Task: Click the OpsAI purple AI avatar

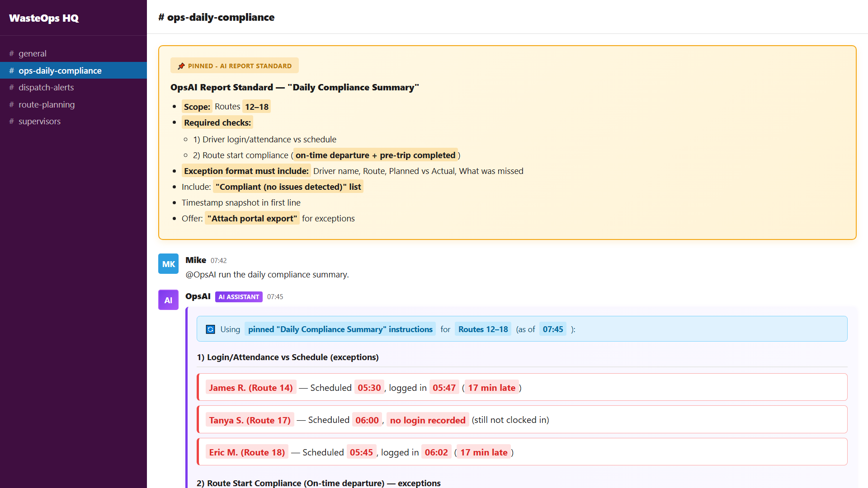Action: 168,300
